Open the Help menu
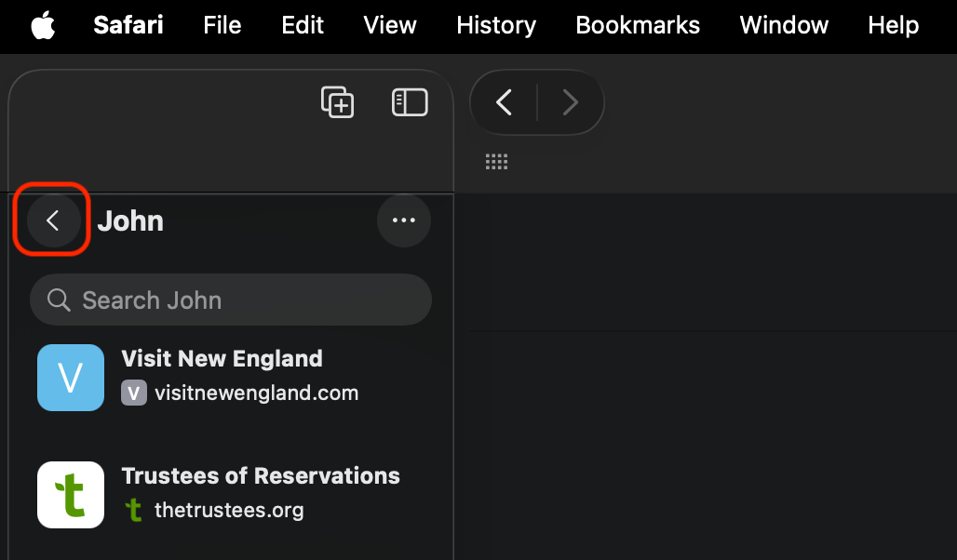Screen dimensions: 957x560 [894, 26]
